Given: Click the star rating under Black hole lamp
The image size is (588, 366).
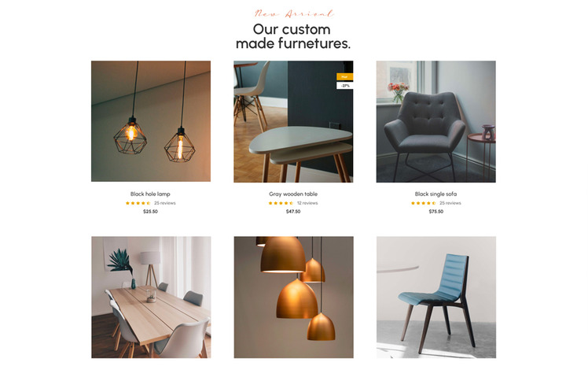Looking at the screenshot, I should [x=138, y=203].
